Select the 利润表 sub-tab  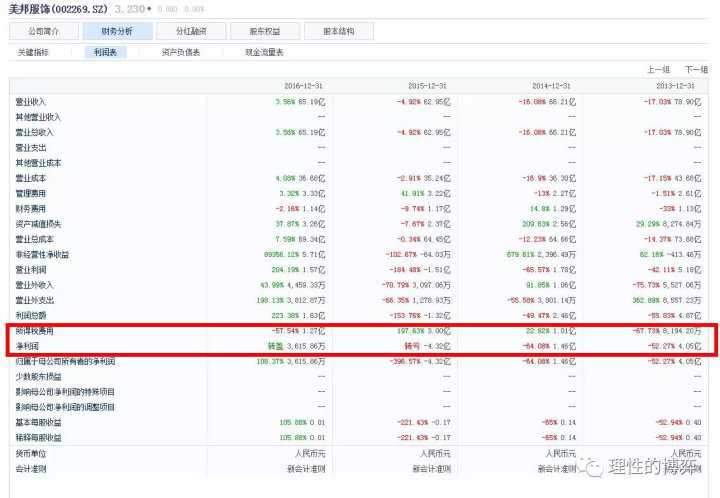tap(106, 52)
